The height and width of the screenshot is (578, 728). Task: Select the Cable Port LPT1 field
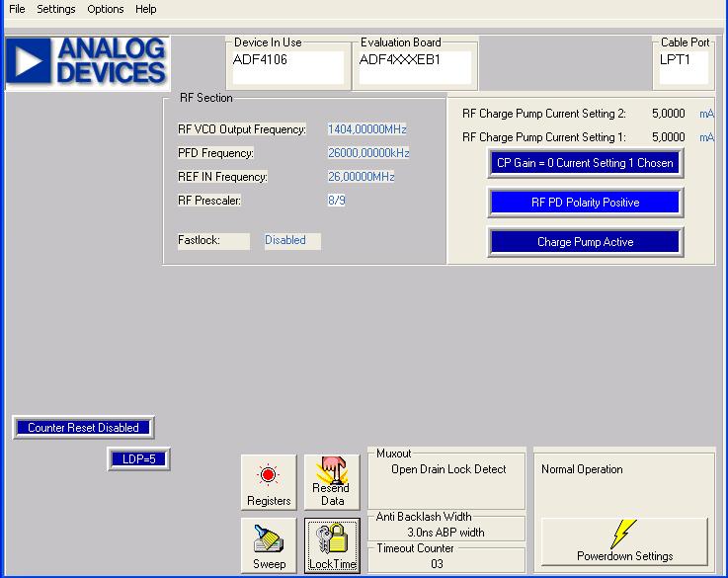(684, 68)
